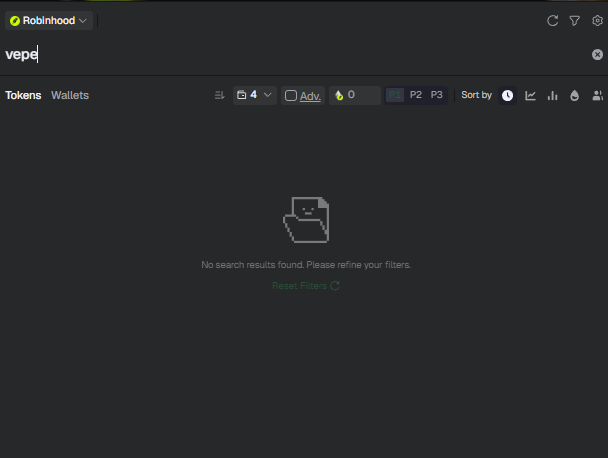Click the quick buy amount field showing 0

355,95
